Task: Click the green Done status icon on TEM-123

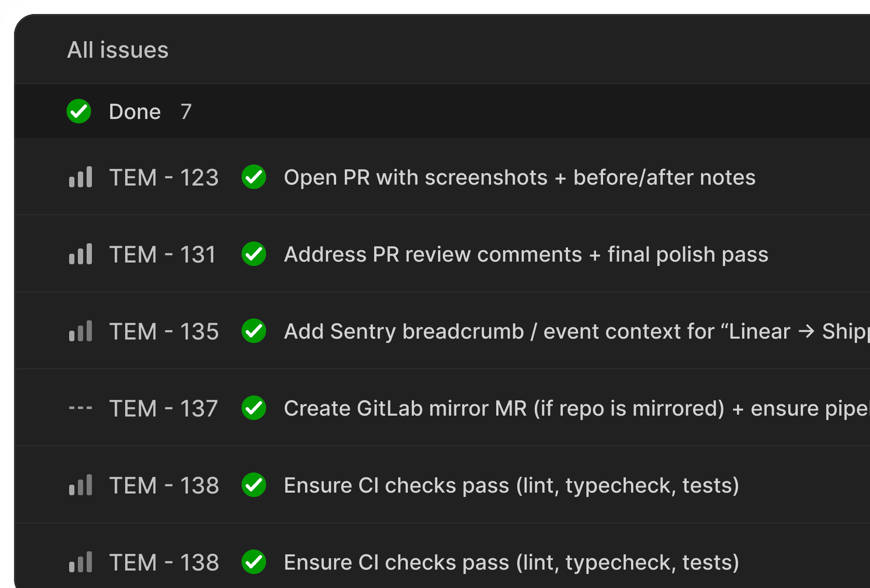Action: pos(254,177)
